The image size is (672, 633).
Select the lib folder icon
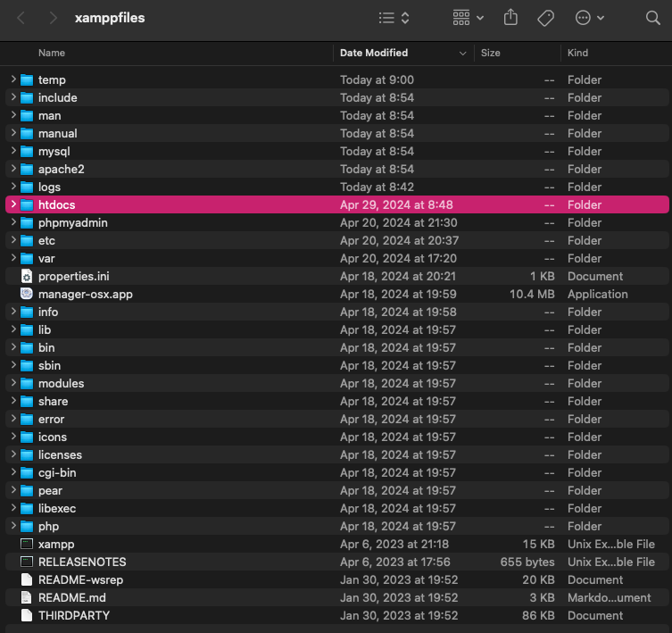(x=27, y=329)
